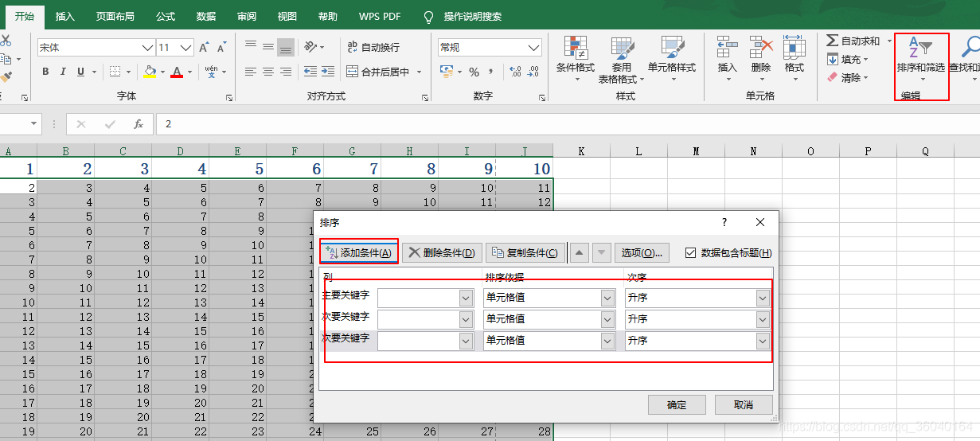Center text horizontally

coord(268,72)
